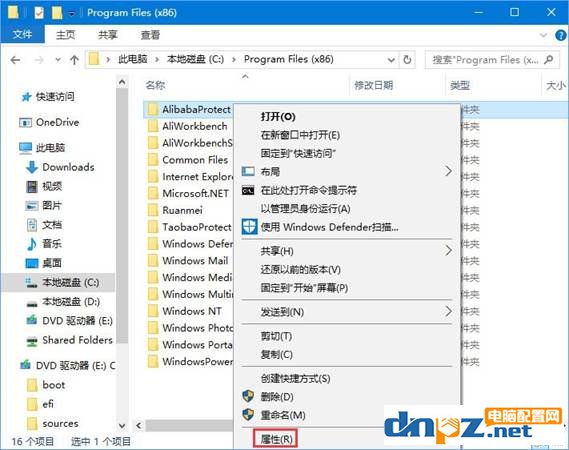The width and height of the screenshot is (569, 450).
Task: Choose 复制(C) in context menu
Action: pos(277,355)
